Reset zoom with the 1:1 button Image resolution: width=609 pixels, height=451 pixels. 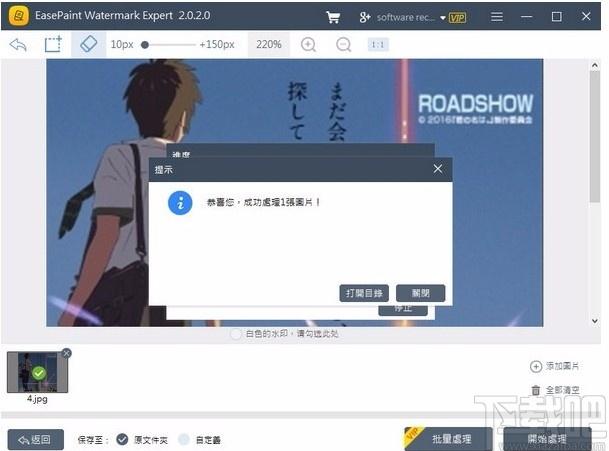[378, 45]
